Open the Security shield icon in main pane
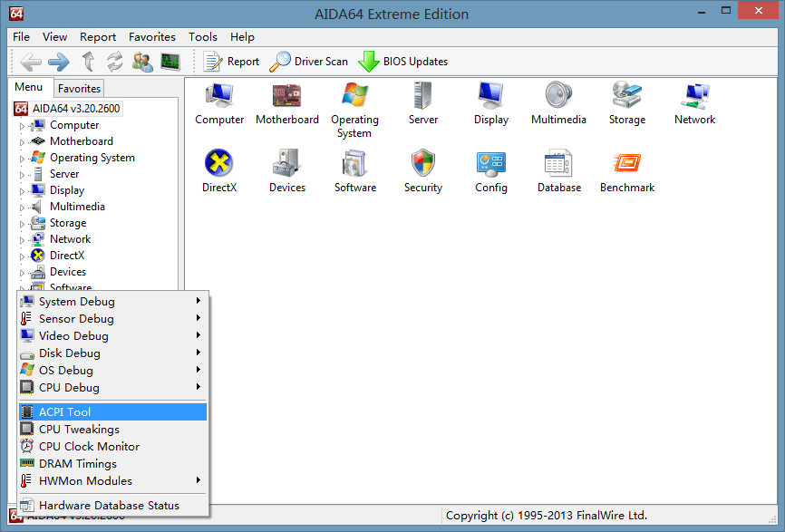 [423, 163]
